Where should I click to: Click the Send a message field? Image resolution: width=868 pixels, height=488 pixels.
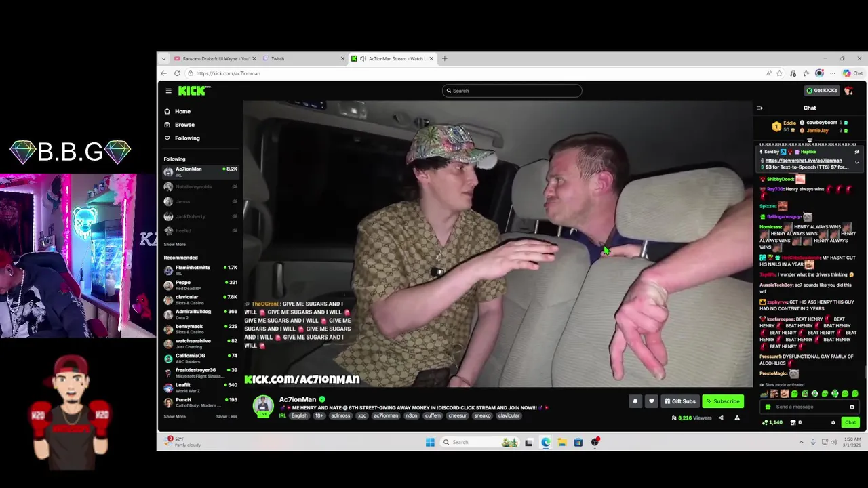810,407
